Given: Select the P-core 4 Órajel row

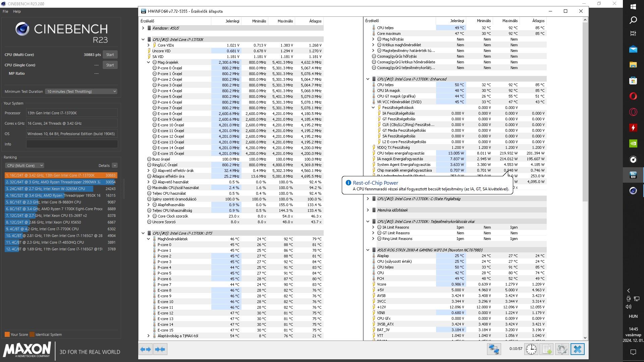Looking at the screenshot, I should tap(231, 91).
